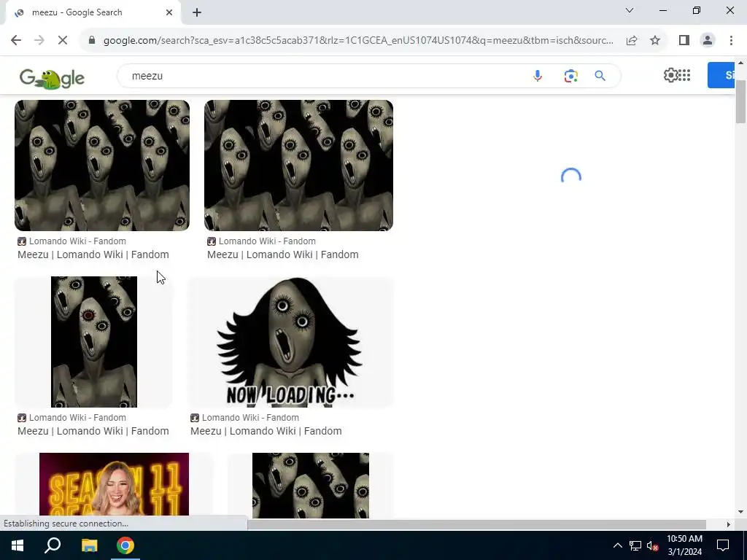Image resolution: width=747 pixels, height=560 pixels.
Task: Open the second result's Meezu | Lomando Wiki title
Action: (x=283, y=254)
